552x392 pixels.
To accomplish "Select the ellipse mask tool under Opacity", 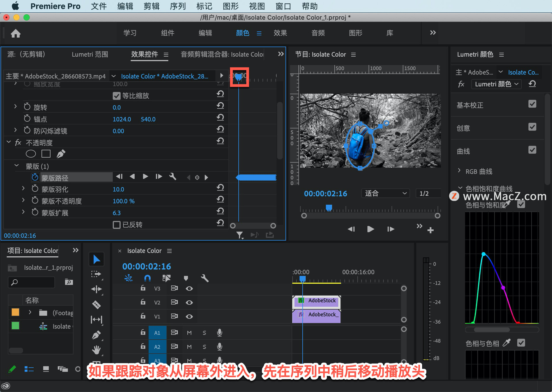I will 31,154.
